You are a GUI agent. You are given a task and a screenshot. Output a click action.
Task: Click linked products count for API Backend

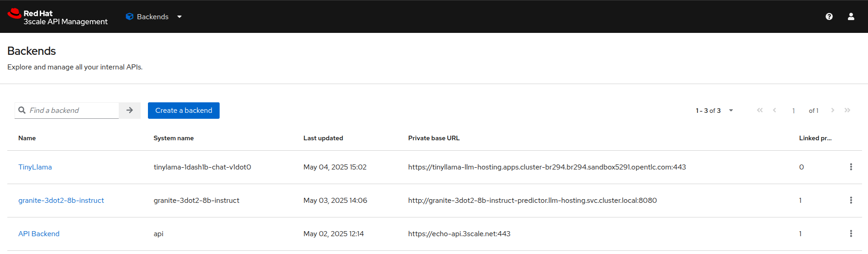tap(800, 234)
